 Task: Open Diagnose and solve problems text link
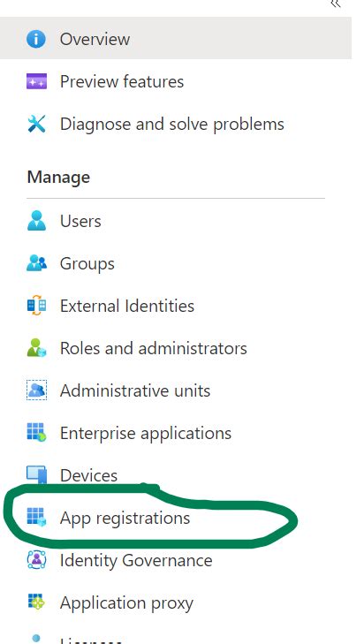click(171, 124)
